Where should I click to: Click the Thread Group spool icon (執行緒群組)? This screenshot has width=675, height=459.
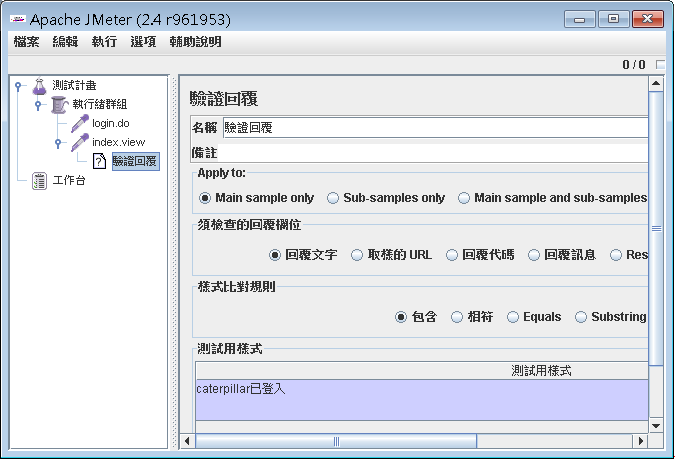pos(59,105)
